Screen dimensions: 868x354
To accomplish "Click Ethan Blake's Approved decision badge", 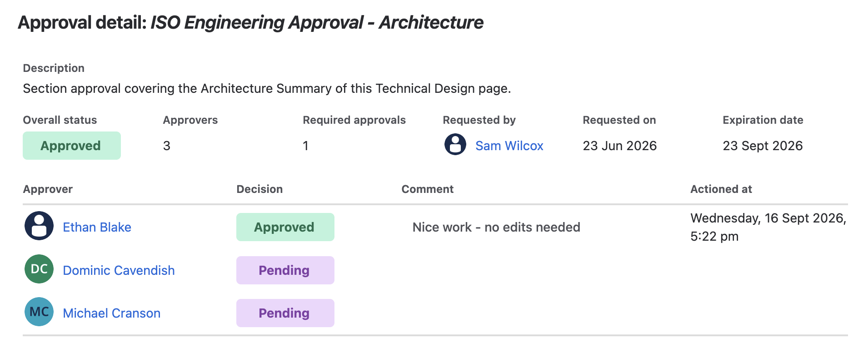I will [285, 227].
